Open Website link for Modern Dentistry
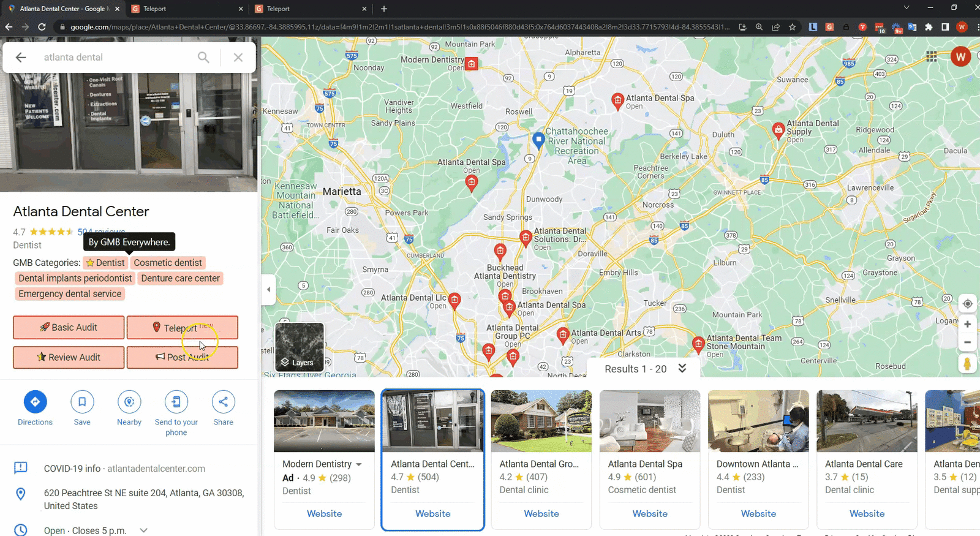Viewport: 980px width, 536px height. point(324,513)
